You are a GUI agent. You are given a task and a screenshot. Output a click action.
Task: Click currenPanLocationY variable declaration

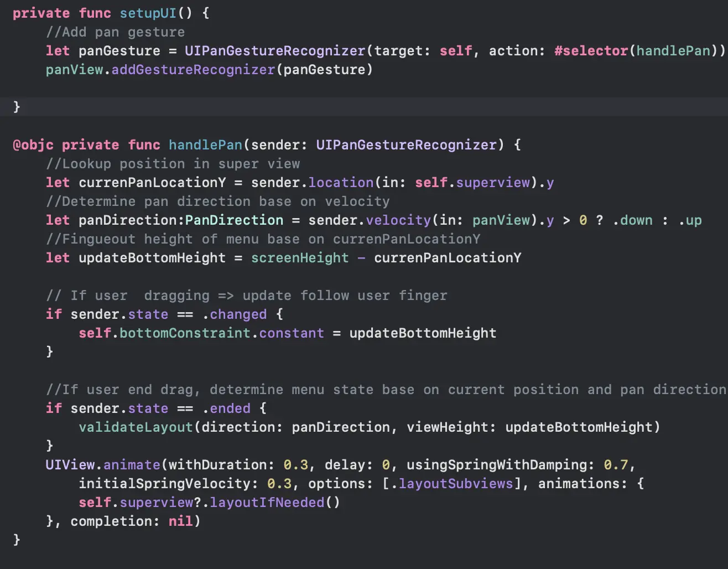(152, 183)
